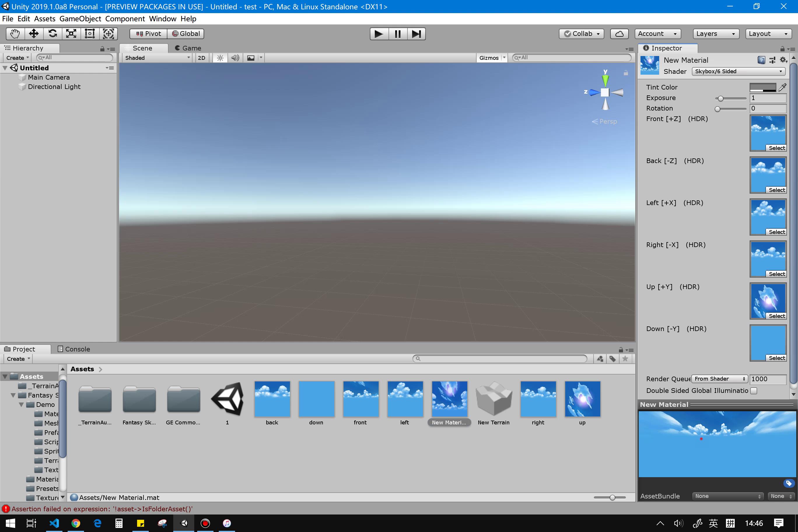Click the Project Create button
The image size is (798, 532).
[x=18, y=359]
